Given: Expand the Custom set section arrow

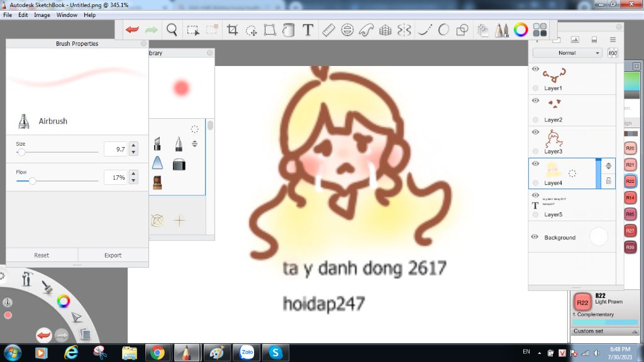Looking at the screenshot, I should tap(635, 332).
